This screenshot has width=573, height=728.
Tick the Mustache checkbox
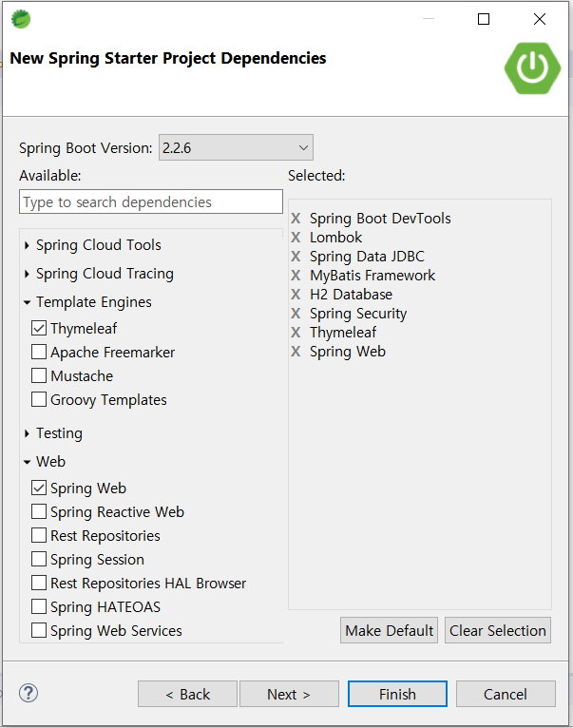tap(39, 375)
